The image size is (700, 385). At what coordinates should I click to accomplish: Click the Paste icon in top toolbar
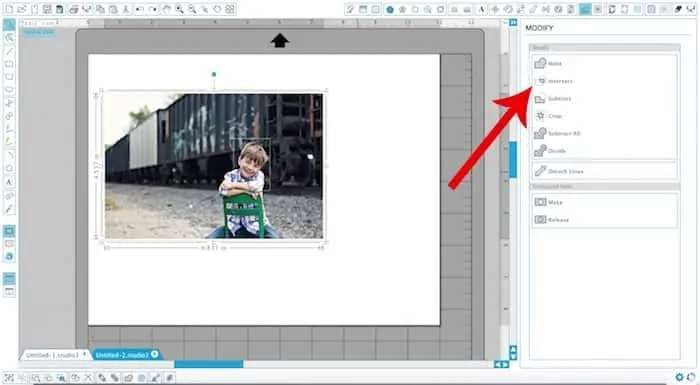pyautogui.click(x=113, y=9)
